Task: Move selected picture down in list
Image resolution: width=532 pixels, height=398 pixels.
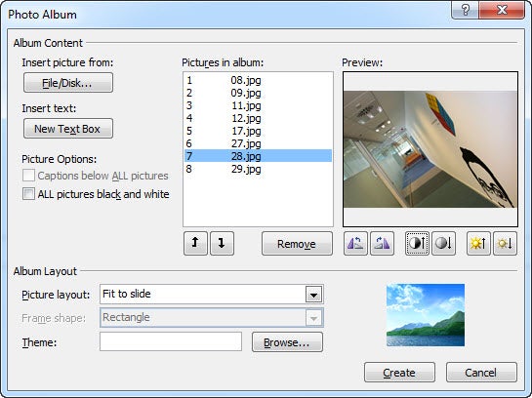Action: tap(222, 244)
